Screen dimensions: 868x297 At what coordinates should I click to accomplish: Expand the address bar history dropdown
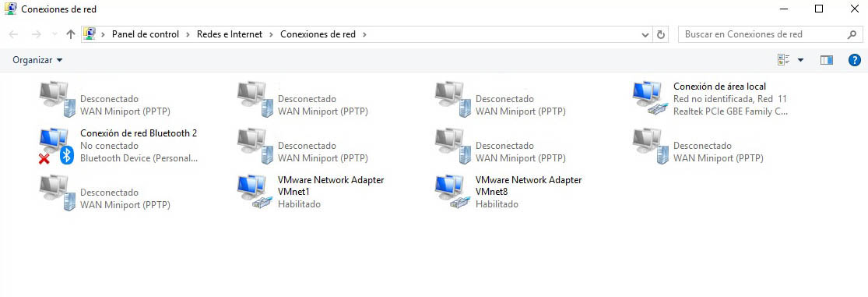point(645,34)
